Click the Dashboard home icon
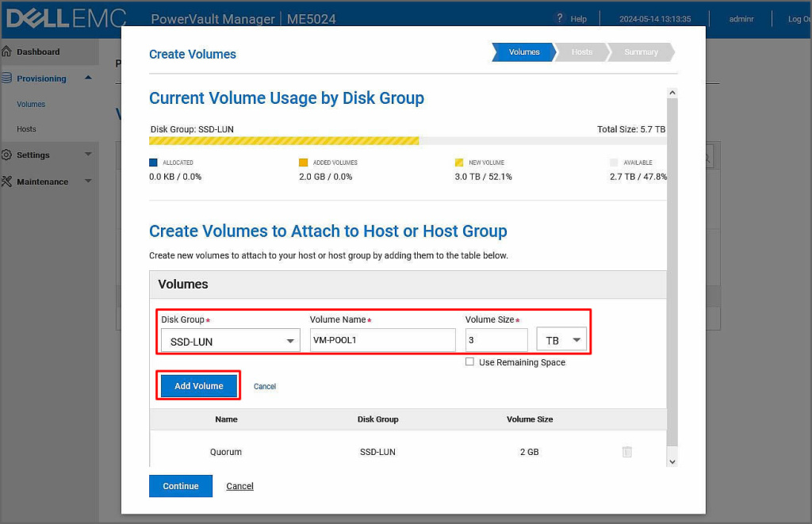 [x=7, y=52]
